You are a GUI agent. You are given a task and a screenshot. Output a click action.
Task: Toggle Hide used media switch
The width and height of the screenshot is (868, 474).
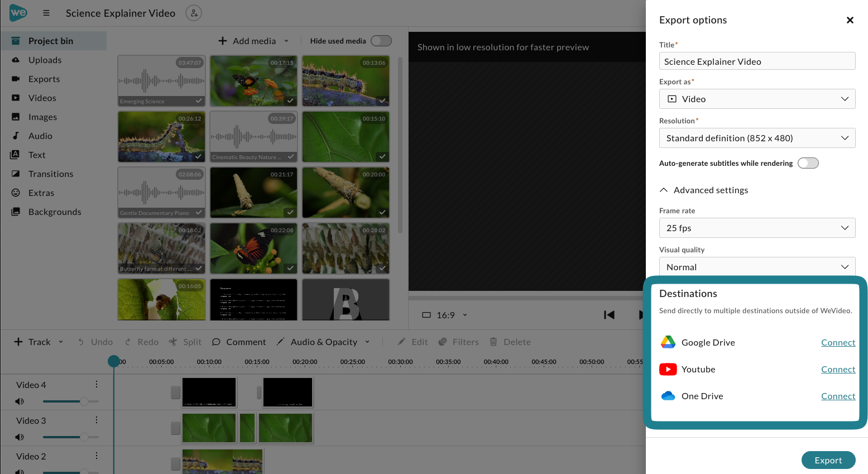(381, 41)
